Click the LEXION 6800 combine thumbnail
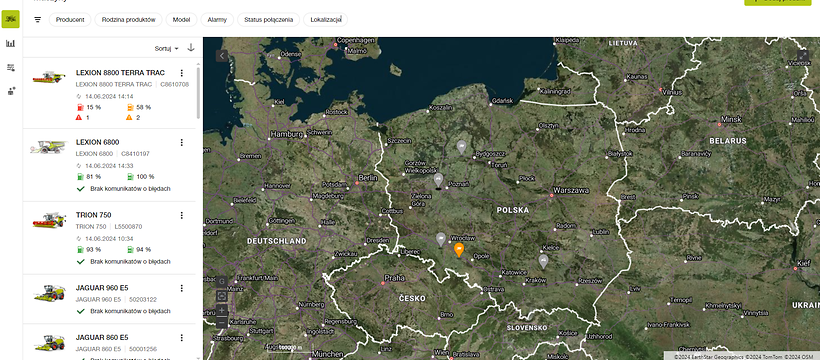 point(49,147)
